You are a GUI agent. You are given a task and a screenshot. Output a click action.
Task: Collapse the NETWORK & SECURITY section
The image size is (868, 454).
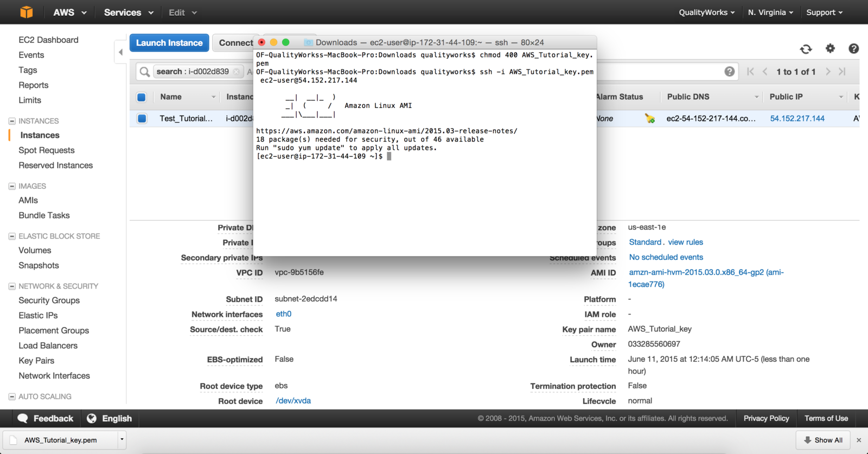pyautogui.click(x=12, y=286)
